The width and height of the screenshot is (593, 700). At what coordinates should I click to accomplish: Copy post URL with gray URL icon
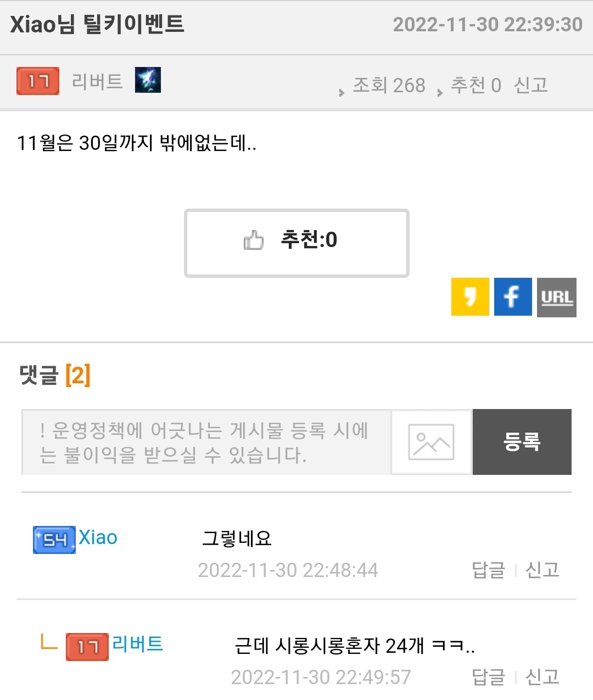pyautogui.click(x=557, y=298)
